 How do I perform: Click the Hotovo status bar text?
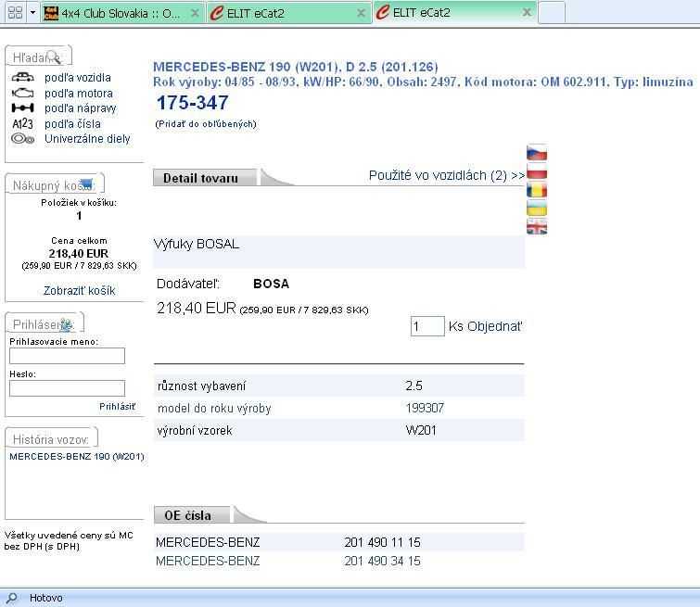click(x=46, y=598)
